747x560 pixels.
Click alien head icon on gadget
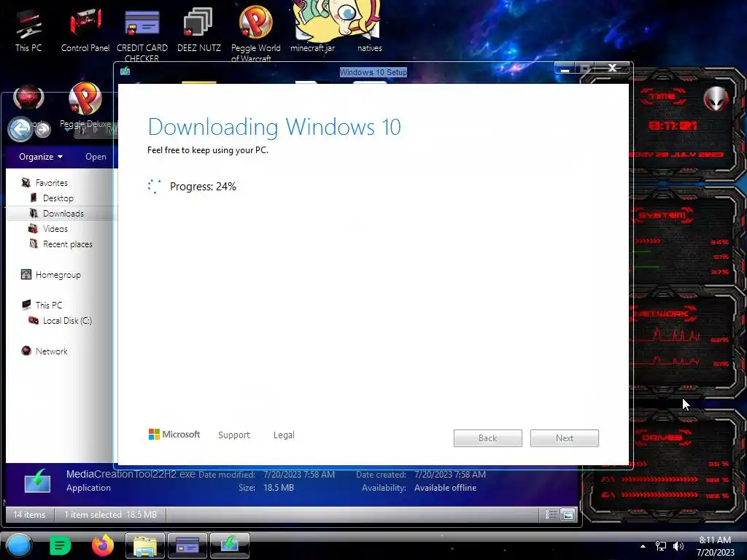point(716,98)
